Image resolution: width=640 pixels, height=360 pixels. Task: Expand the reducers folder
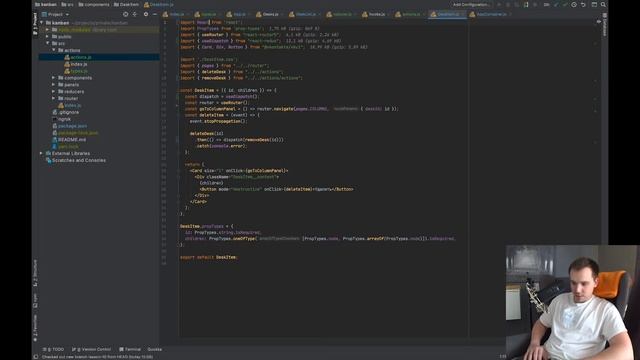coord(54,91)
